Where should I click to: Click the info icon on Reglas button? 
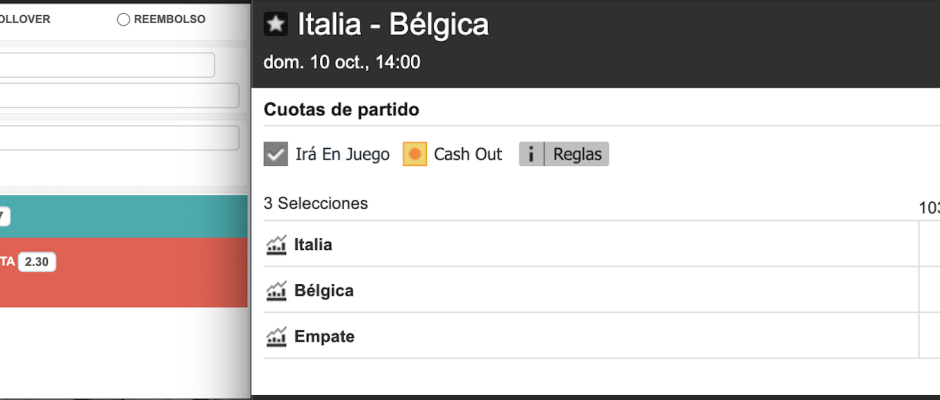531,154
